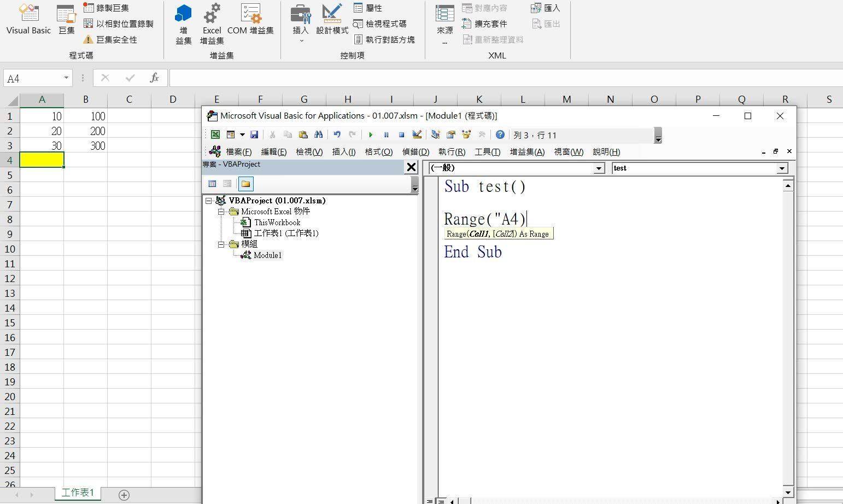Open the 偵錯(D) debug menu
The width and height of the screenshot is (843, 504).
click(x=416, y=152)
